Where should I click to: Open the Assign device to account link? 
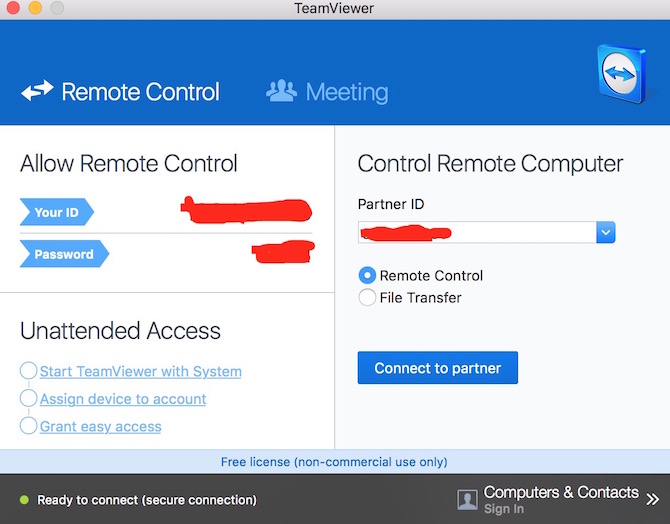(x=123, y=399)
